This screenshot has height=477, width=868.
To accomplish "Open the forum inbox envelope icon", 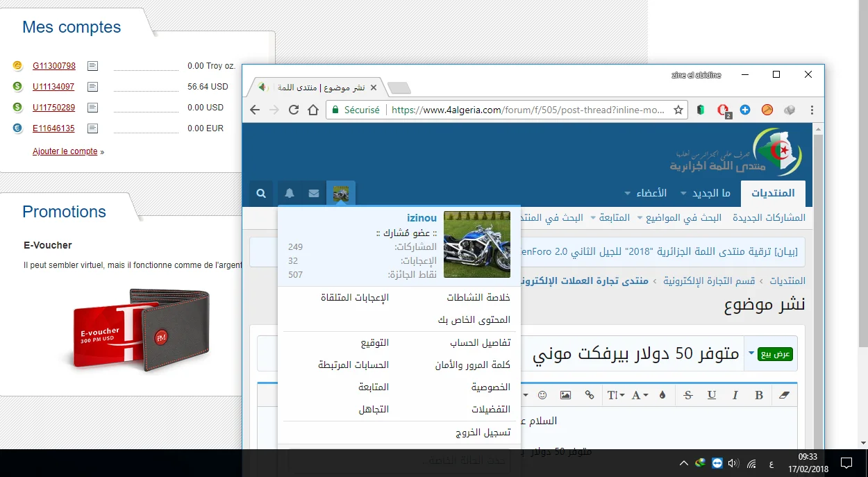I will tap(314, 194).
